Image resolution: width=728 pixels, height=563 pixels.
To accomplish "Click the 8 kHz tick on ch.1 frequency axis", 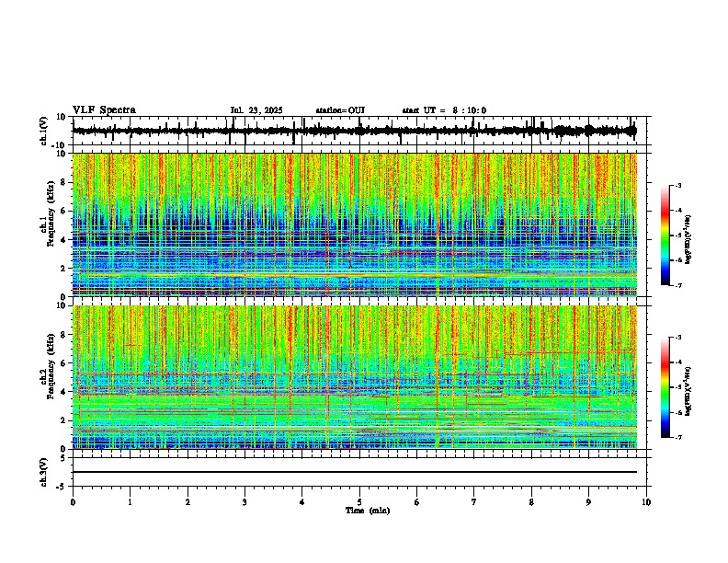I will click(x=64, y=182).
